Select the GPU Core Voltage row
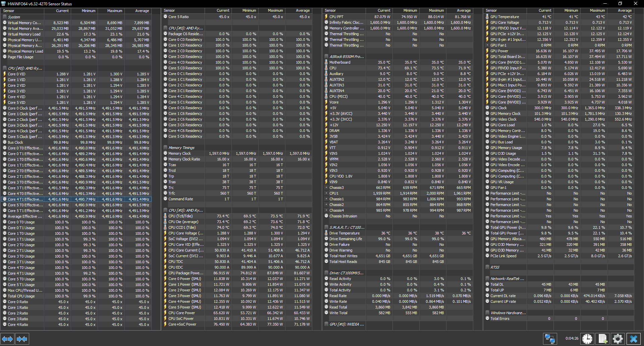The height and width of the screenshot is (346, 644). pyautogui.click(x=559, y=22)
